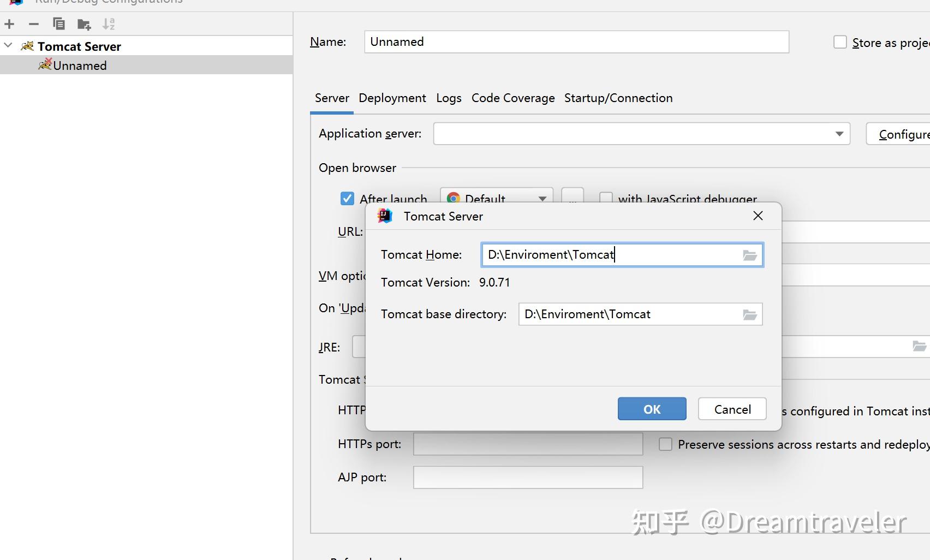Cancel the Tomcat Server dialog
This screenshot has height=560, width=930.
(x=732, y=409)
